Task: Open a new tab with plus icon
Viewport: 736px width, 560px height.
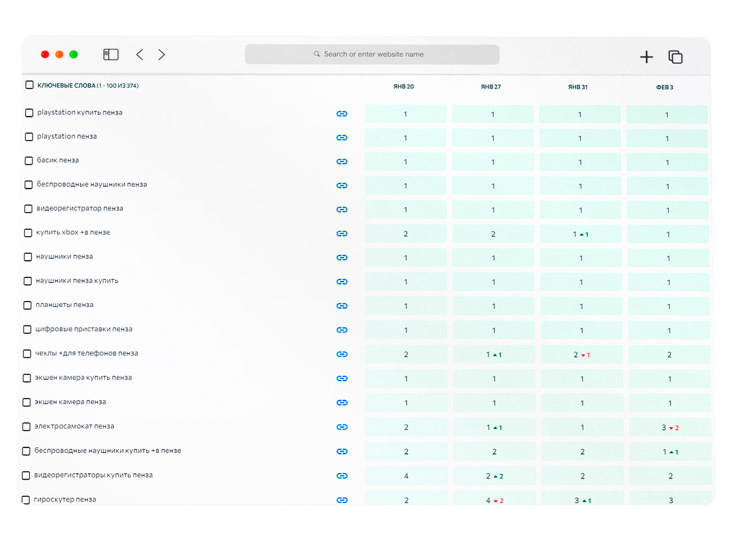Action: pos(646,57)
